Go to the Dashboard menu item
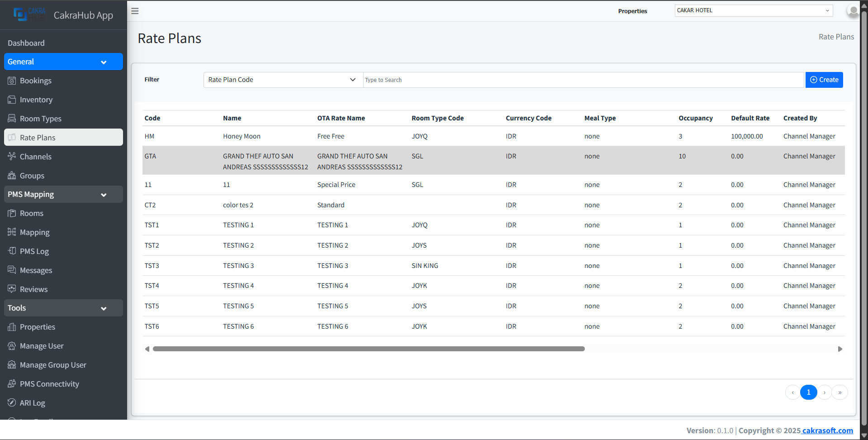Screen dimensions: 868x440 pos(26,43)
